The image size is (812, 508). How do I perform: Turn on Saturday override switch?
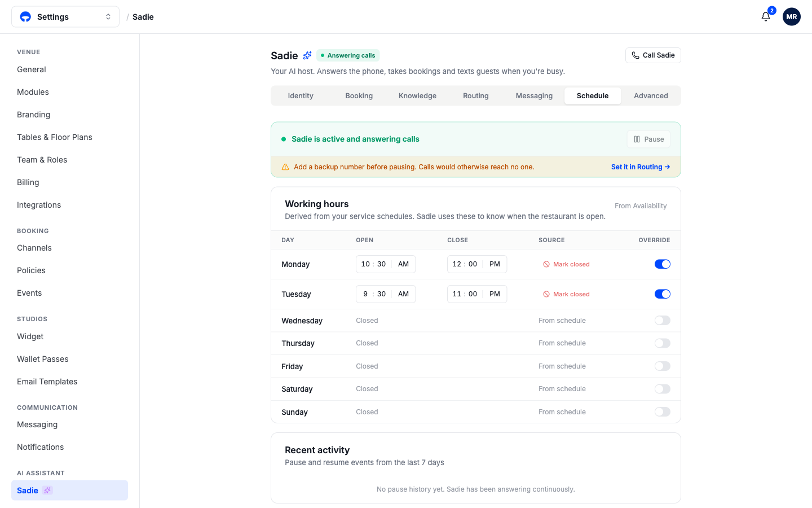(x=663, y=389)
